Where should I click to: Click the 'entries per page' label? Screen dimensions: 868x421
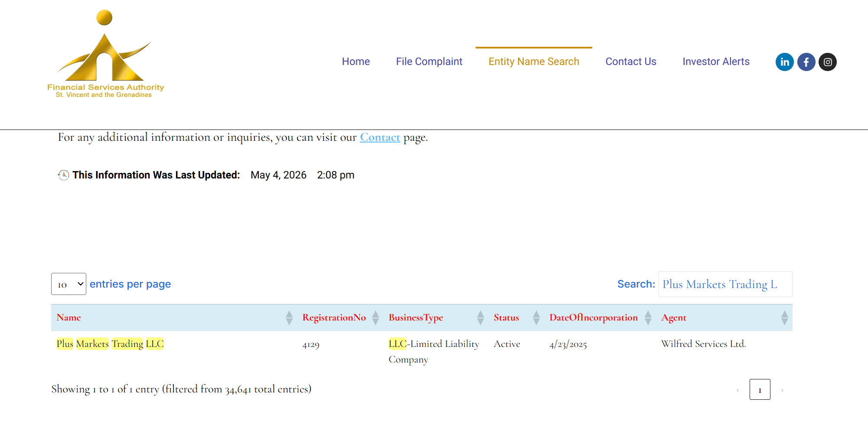130,284
